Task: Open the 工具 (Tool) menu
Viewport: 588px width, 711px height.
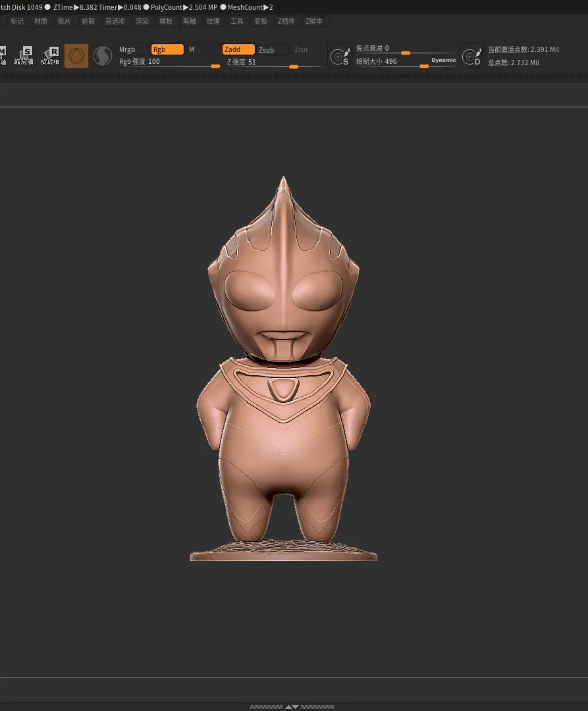Action: 236,21
